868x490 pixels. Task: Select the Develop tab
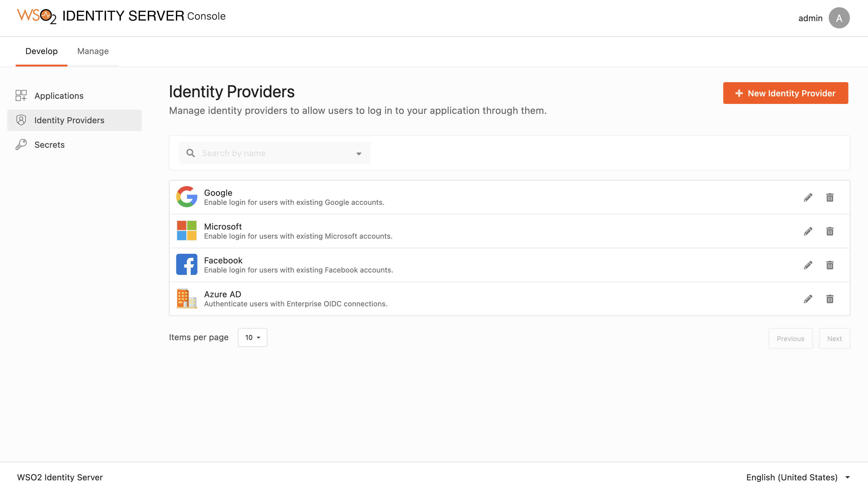click(x=41, y=51)
